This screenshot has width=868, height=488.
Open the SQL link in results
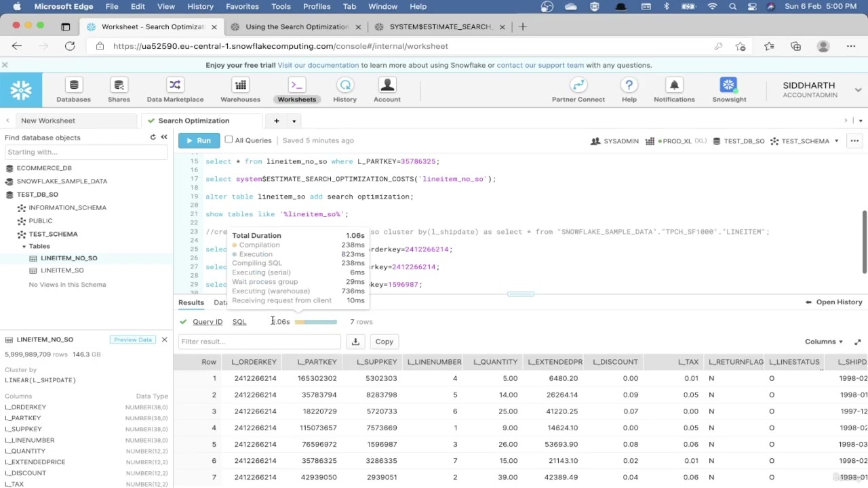(x=239, y=322)
